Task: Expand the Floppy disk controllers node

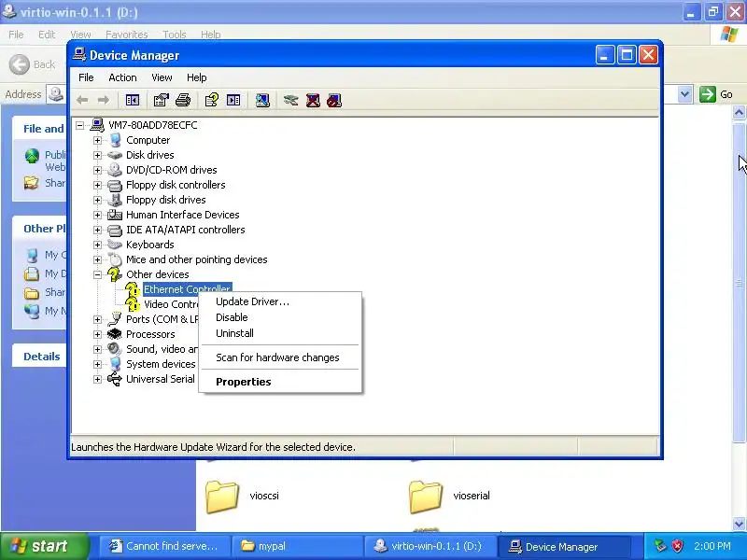Action: click(98, 185)
